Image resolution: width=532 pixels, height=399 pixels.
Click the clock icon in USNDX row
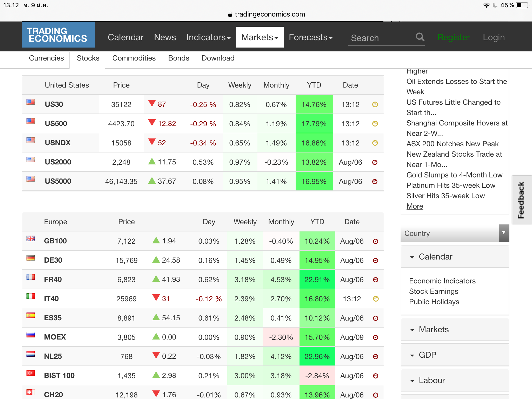click(x=375, y=143)
